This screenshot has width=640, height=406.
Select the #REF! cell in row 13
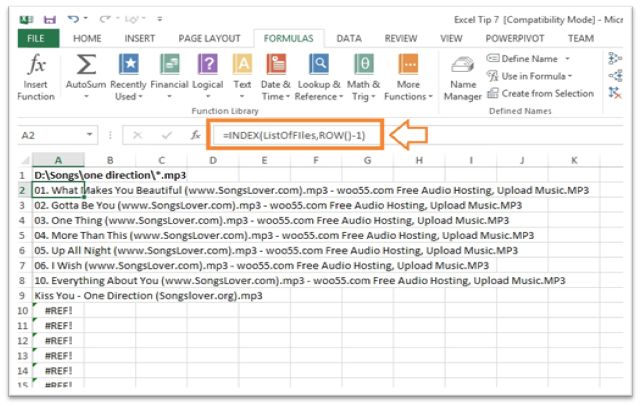(x=58, y=356)
